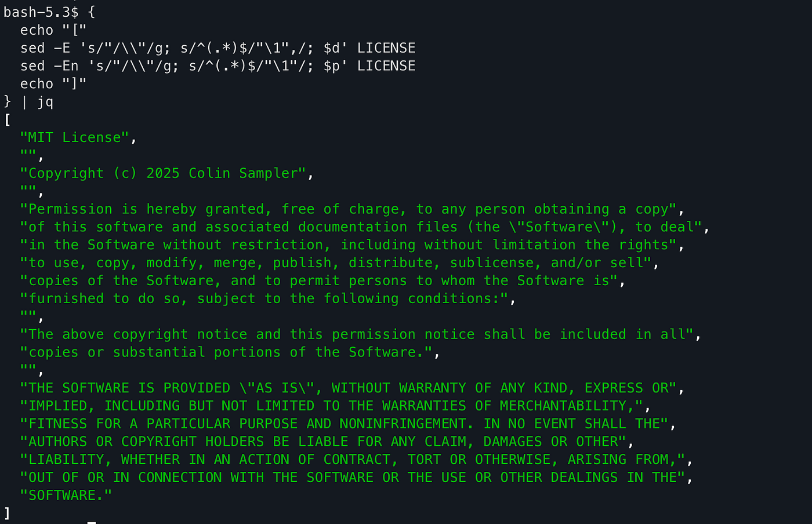
Task: Click the first echo "[" command line
Action: click(x=53, y=30)
